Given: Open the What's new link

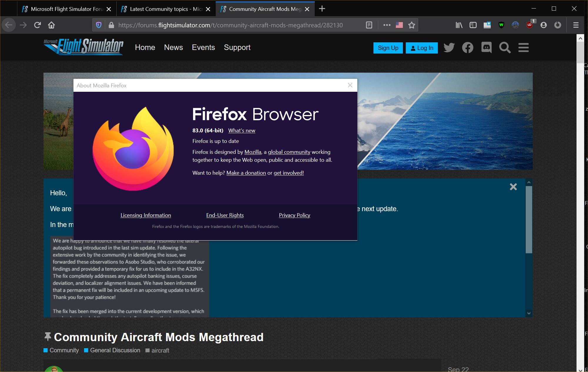Looking at the screenshot, I should click(x=242, y=131).
